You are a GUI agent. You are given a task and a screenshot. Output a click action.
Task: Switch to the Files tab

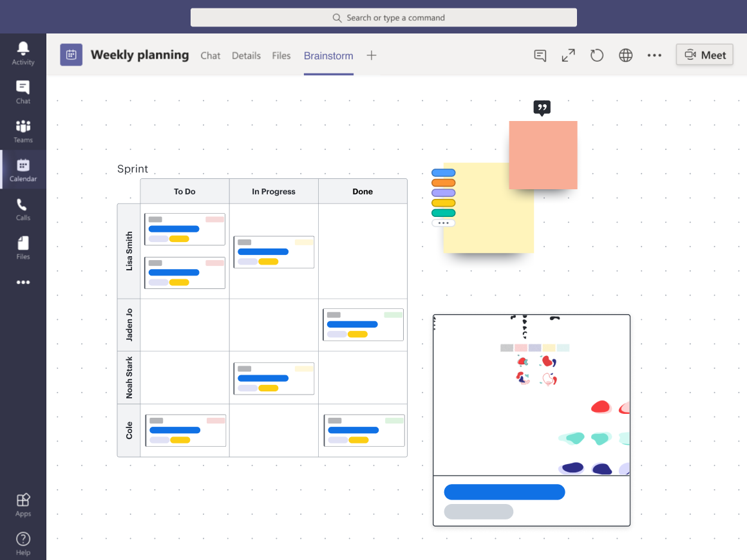click(x=281, y=56)
